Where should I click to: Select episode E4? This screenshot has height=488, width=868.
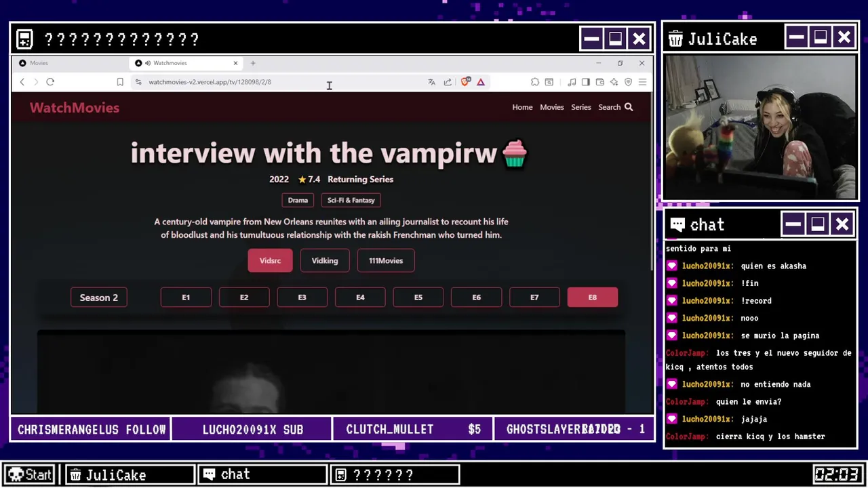tap(360, 298)
